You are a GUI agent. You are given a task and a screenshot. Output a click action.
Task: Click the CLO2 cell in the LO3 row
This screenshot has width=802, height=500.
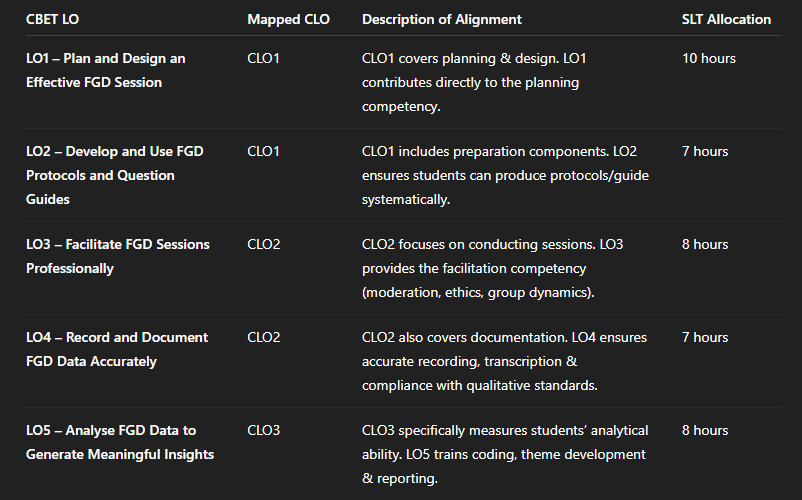264,244
